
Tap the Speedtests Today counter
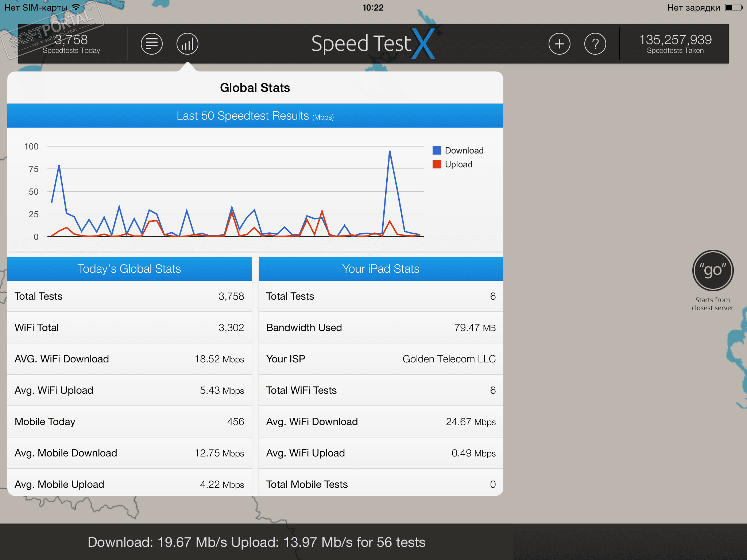[71, 44]
